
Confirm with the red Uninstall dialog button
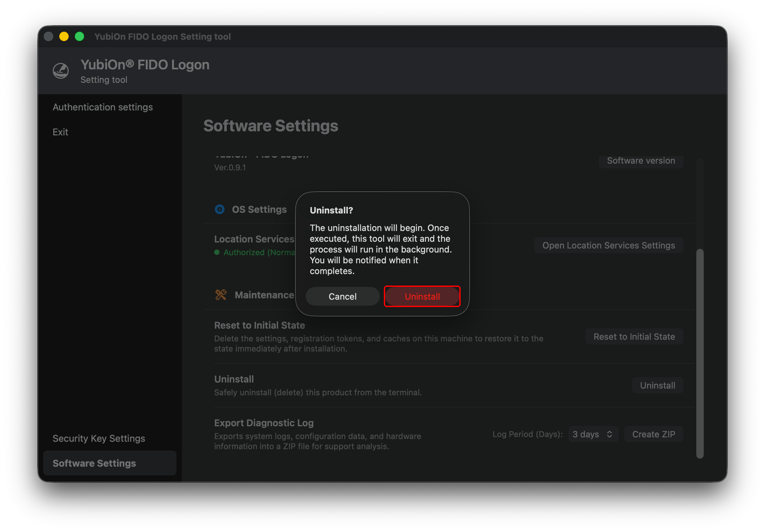tap(422, 296)
